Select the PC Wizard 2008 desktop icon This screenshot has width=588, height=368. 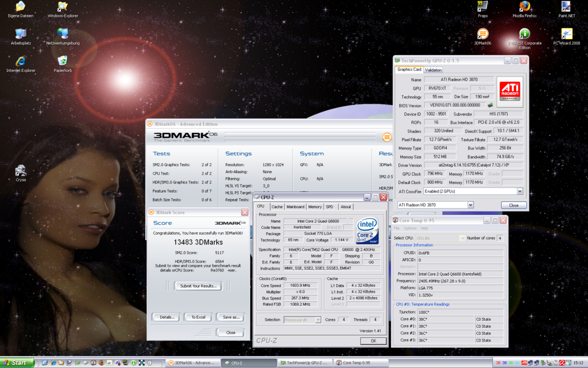[566, 37]
